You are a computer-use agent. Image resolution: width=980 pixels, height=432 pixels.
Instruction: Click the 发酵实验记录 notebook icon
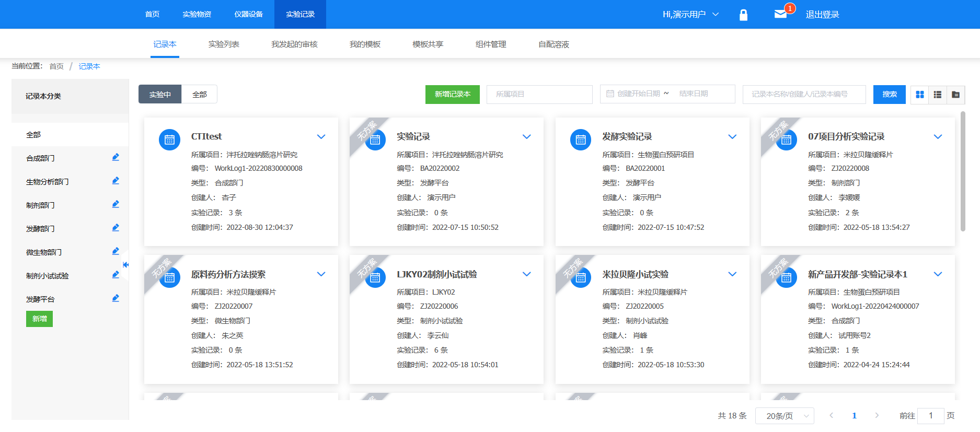tap(581, 139)
